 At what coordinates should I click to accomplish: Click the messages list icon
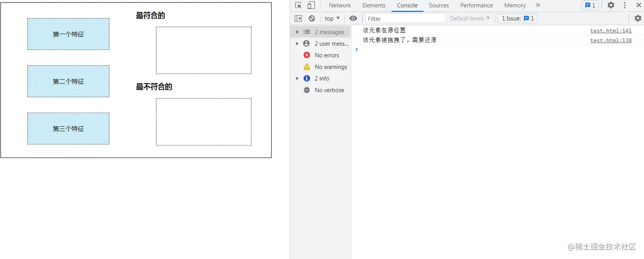(x=307, y=32)
